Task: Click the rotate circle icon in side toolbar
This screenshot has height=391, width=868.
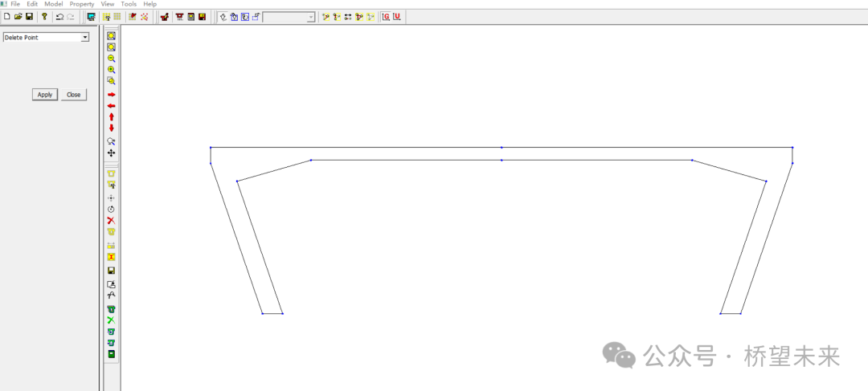Action: click(111, 209)
